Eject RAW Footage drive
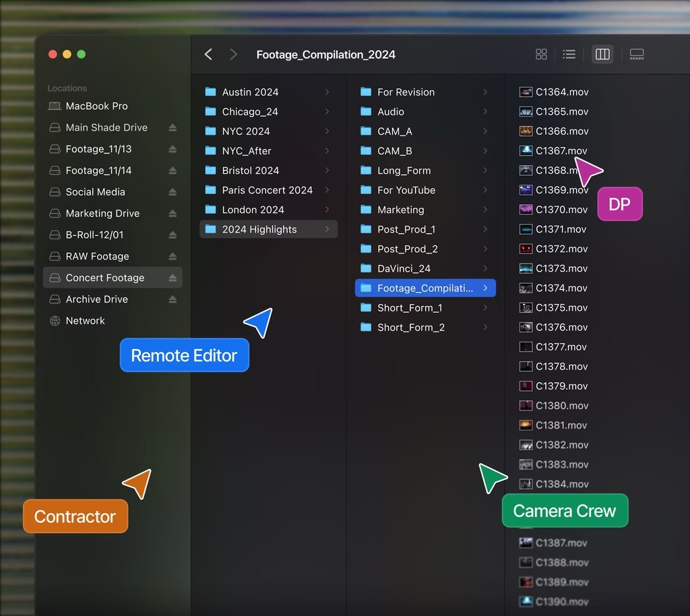This screenshot has height=616, width=690. (172, 256)
